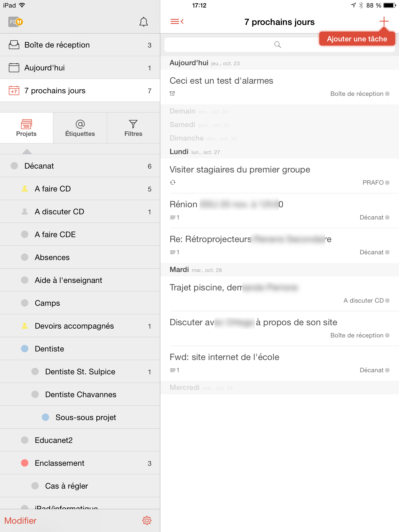The image size is (399, 532).
Task: Mark Visiter stagiaires done via PRAFO dot
Action: tap(387, 183)
